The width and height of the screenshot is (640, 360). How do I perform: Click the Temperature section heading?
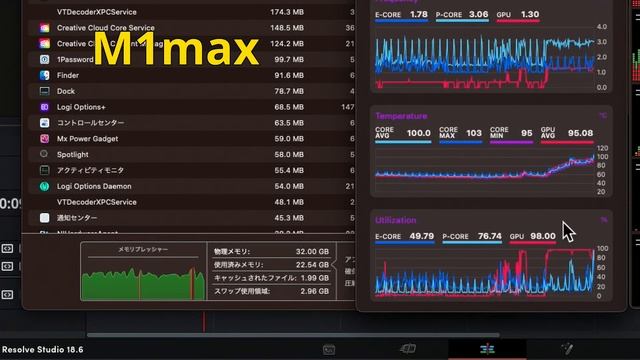(401, 116)
